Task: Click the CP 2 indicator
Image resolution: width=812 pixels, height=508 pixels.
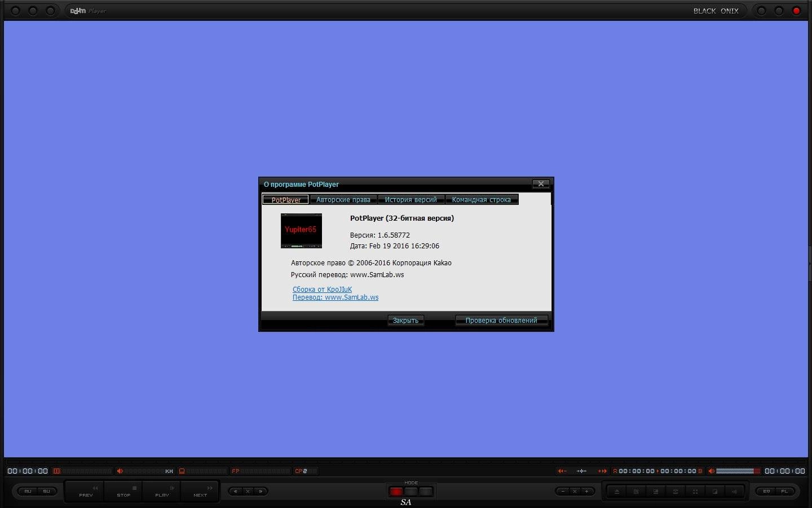Action: (x=301, y=471)
